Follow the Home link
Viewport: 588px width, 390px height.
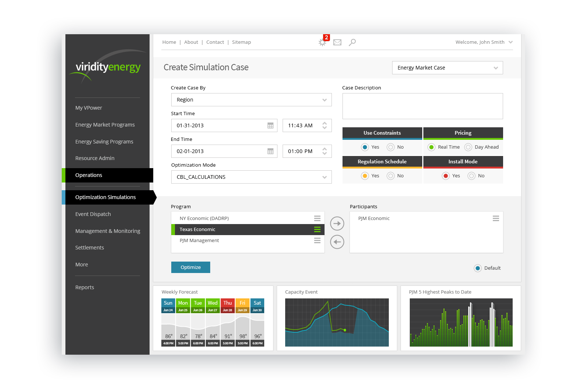coord(169,42)
